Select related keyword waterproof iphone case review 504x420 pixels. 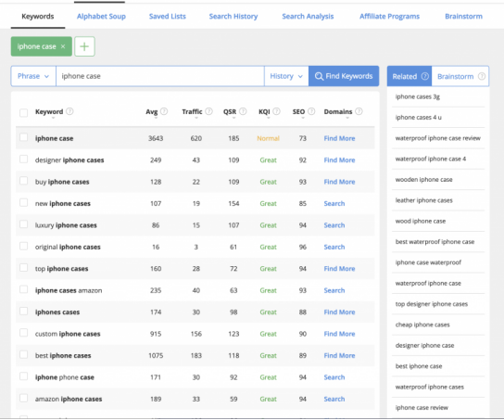(x=438, y=138)
